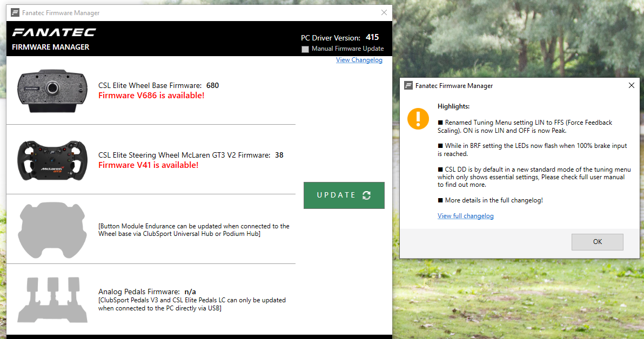Open the View Changelog link
The image size is (644, 339).
359,60
